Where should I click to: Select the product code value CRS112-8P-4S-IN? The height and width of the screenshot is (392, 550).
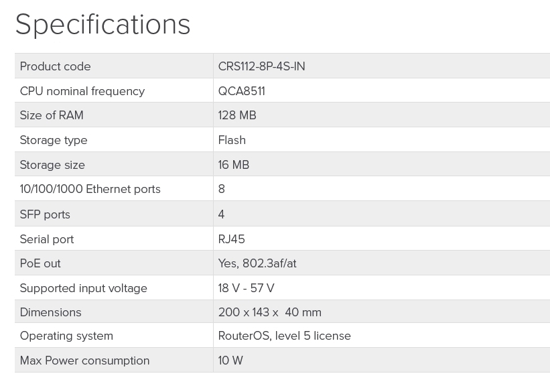point(261,66)
